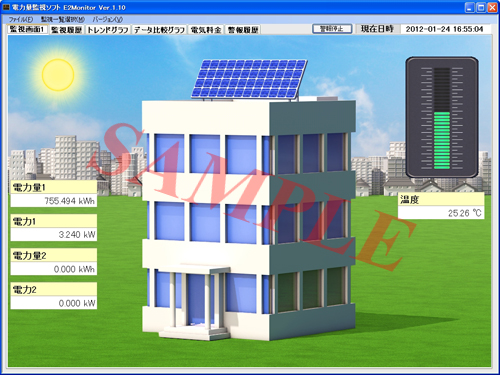Click the 電力2 label

pyautogui.click(x=54, y=290)
